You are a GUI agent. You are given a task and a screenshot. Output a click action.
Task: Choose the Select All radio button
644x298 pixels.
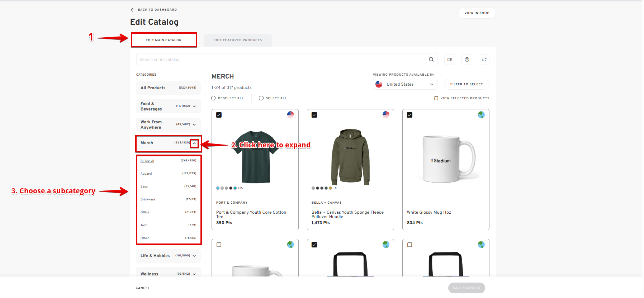(261, 98)
